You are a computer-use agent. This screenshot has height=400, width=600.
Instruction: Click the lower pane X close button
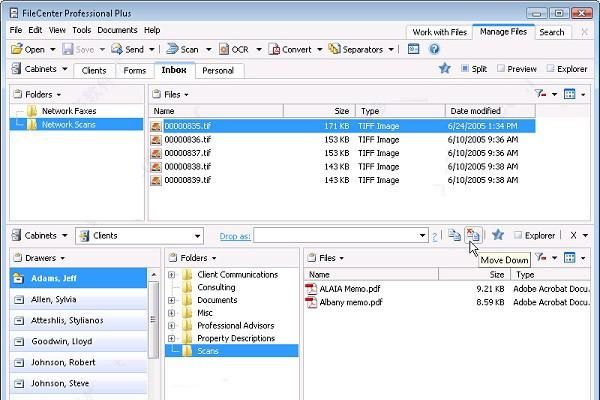click(x=573, y=235)
